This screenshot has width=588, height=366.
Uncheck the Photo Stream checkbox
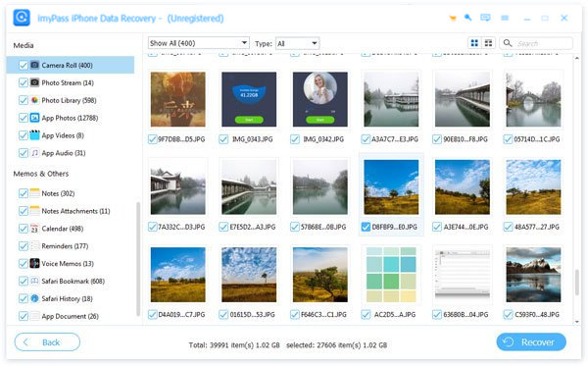click(24, 82)
